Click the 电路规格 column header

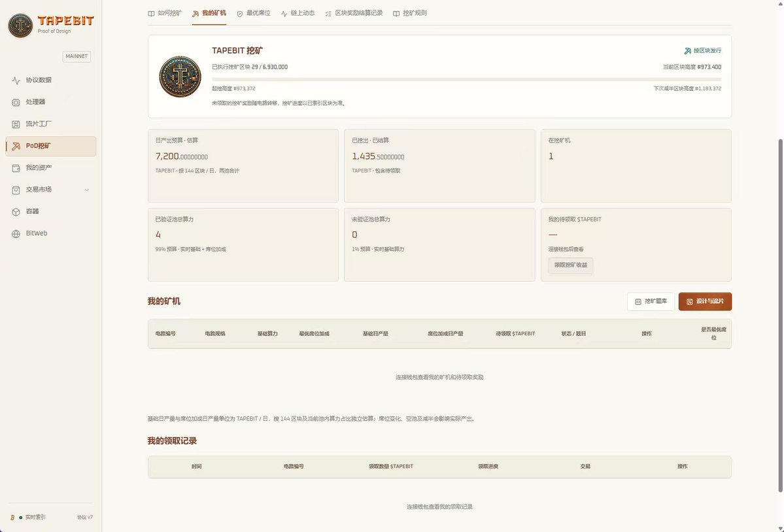click(215, 334)
